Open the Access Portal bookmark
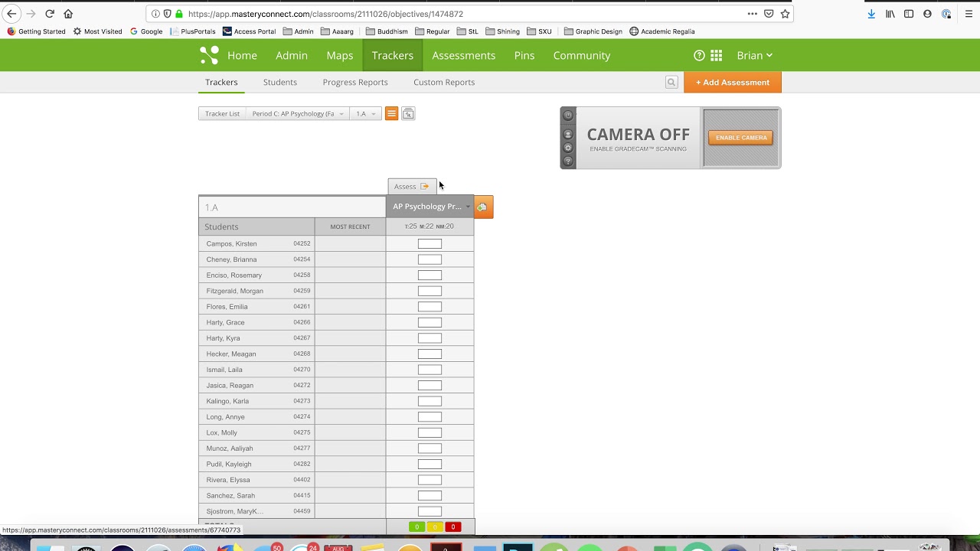Image resolution: width=980 pixels, height=551 pixels. (250, 31)
